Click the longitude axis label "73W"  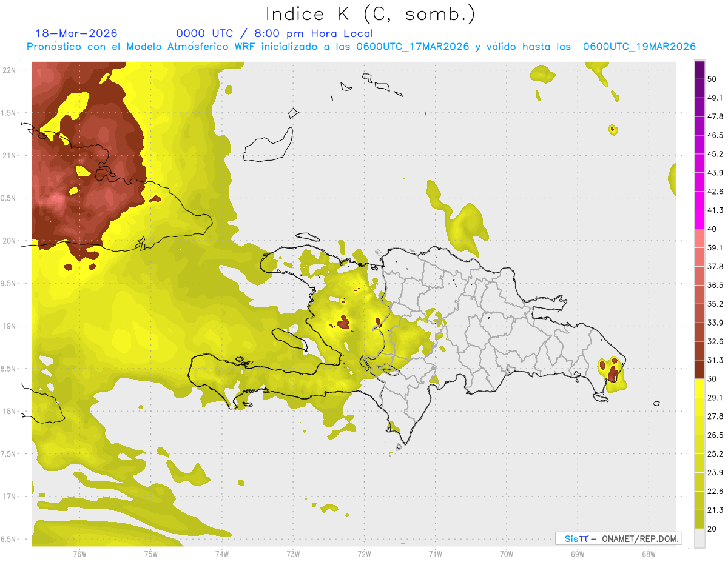[293, 554]
